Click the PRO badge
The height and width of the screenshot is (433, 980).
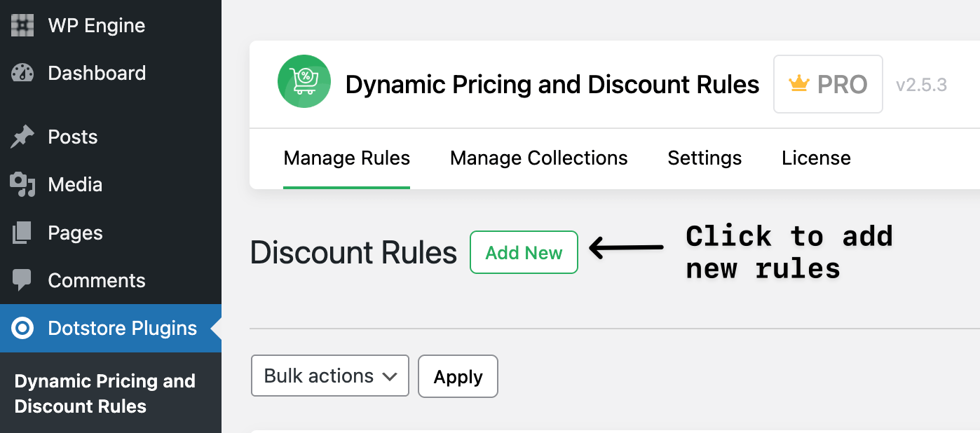click(x=828, y=84)
